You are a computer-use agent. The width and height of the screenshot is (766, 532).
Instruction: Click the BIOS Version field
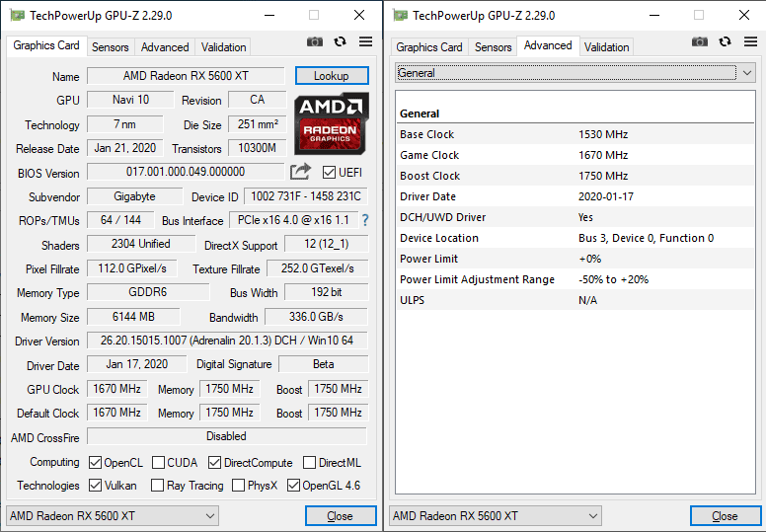186,172
